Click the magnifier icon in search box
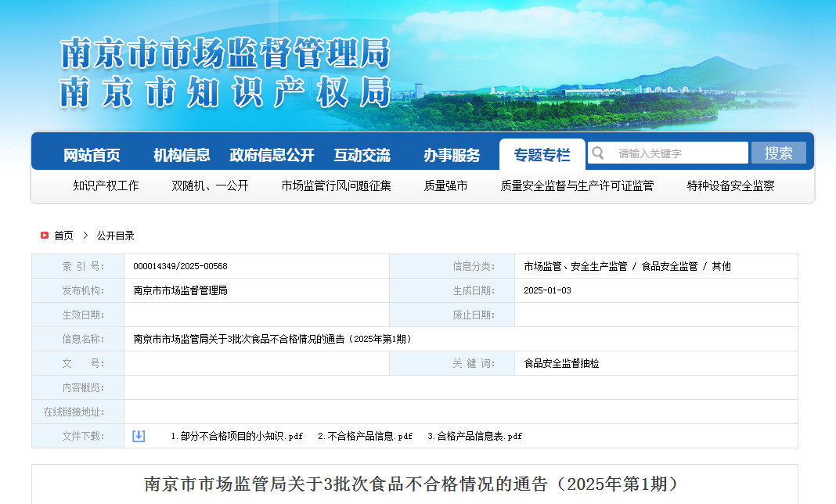Screen dimensions: 836x504 coord(598,153)
